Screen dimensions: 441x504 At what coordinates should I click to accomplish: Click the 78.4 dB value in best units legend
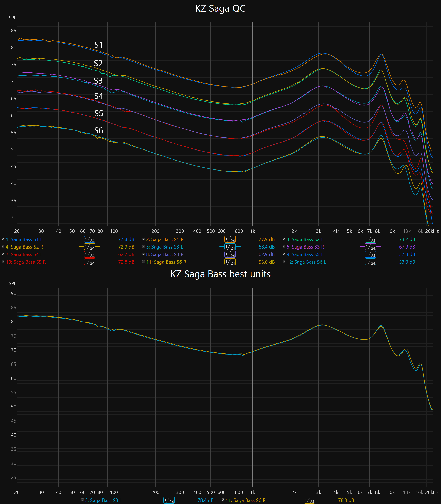(x=205, y=500)
